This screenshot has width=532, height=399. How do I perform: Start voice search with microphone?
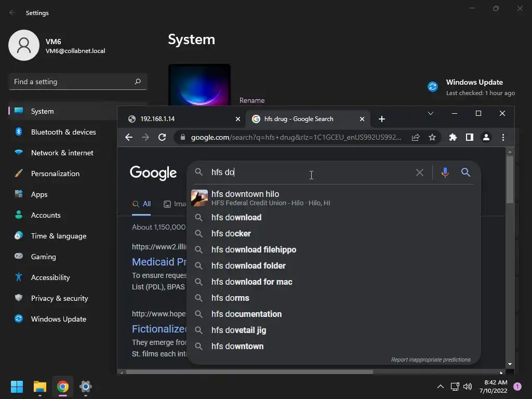coord(445,172)
